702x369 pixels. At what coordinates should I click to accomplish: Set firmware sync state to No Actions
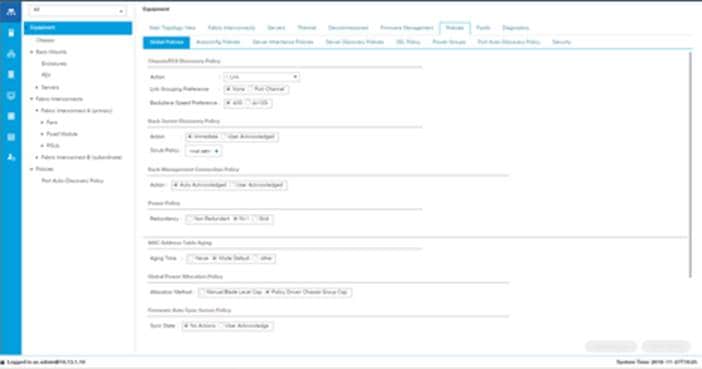186,326
